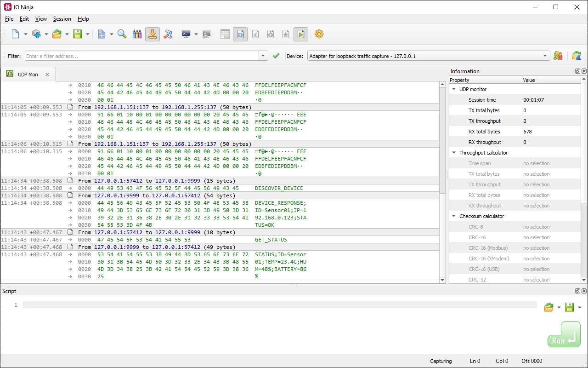
Task: Open dropdown arrow beside the Open folder icon
Action: pos(67,34)
